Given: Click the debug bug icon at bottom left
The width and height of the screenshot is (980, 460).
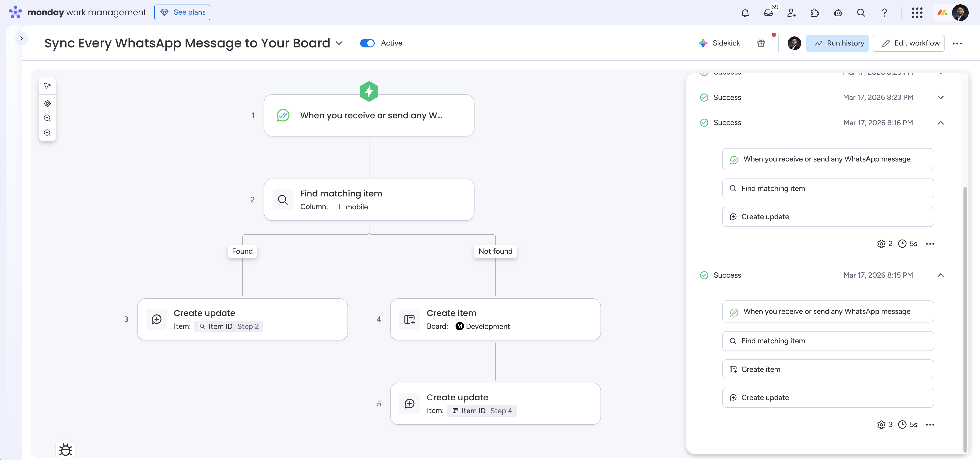Looking at the screenshot, I should click(x=65, y=449).
